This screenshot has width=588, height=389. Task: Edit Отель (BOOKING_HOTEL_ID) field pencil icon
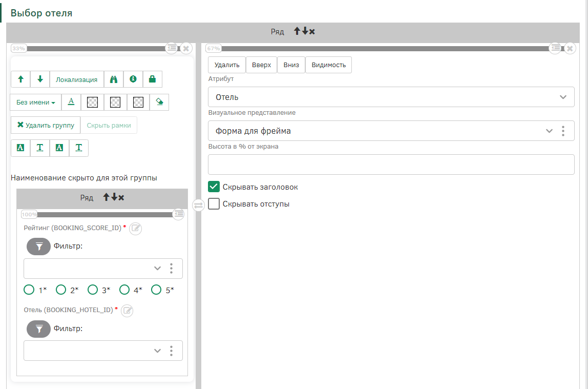[127, 310]
